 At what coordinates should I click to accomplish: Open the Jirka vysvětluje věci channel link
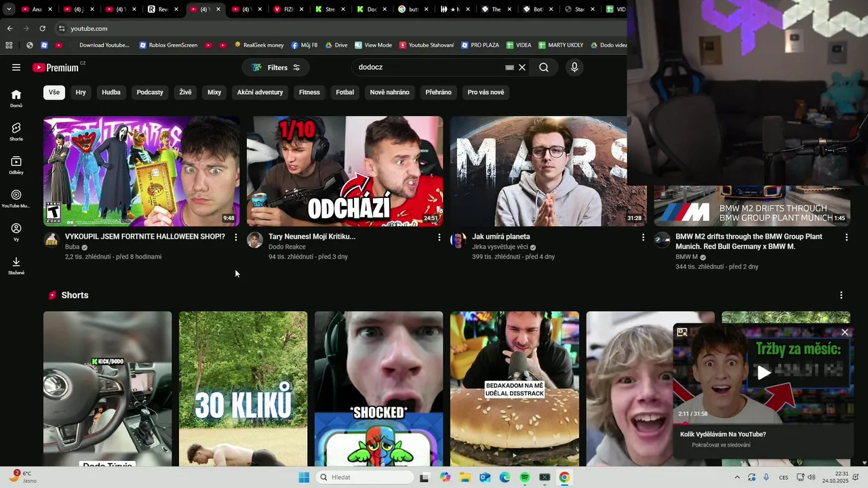pos(500,247)
